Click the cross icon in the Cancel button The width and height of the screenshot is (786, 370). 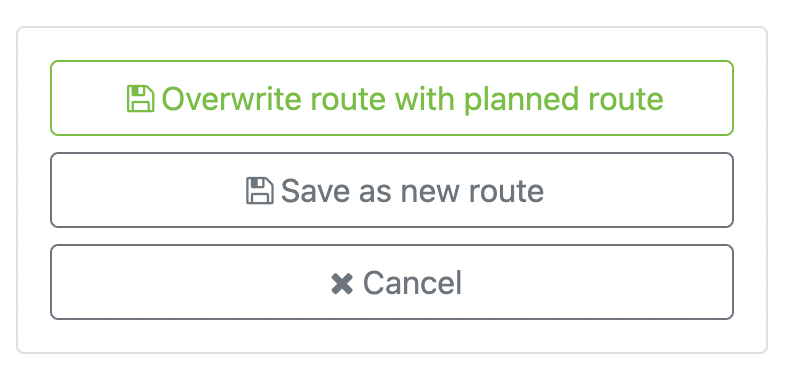point(342,283)
